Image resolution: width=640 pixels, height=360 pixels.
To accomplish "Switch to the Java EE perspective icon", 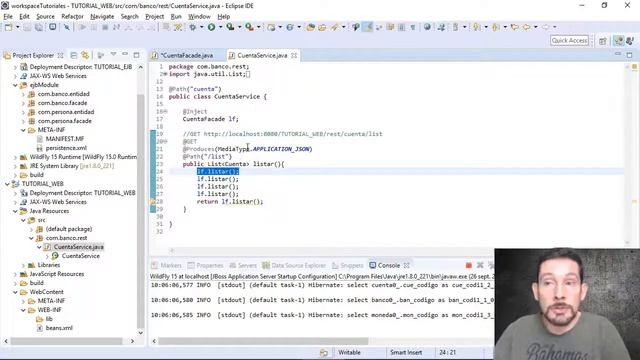I will 619,41.
